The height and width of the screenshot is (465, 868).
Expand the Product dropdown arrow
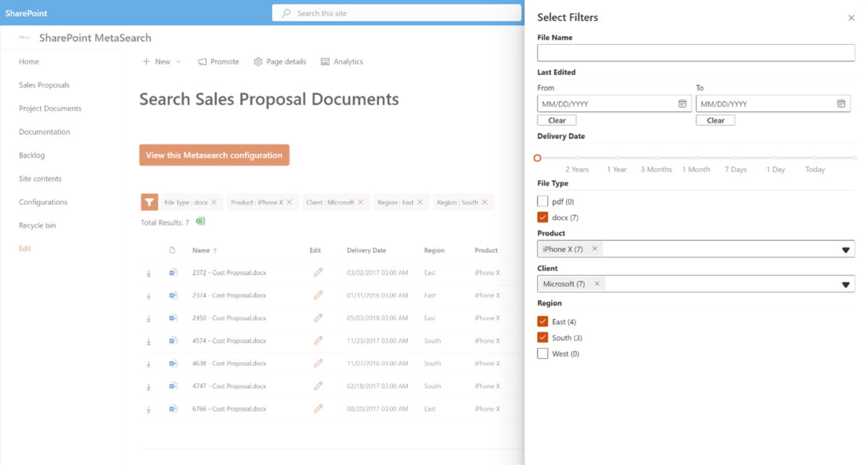[x=846, y=249]
